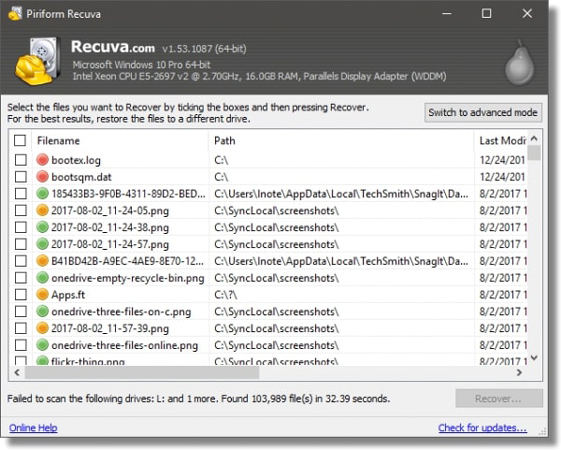
Task: Tick the checkbox for bootex.log
Action: tap(21, 160)
